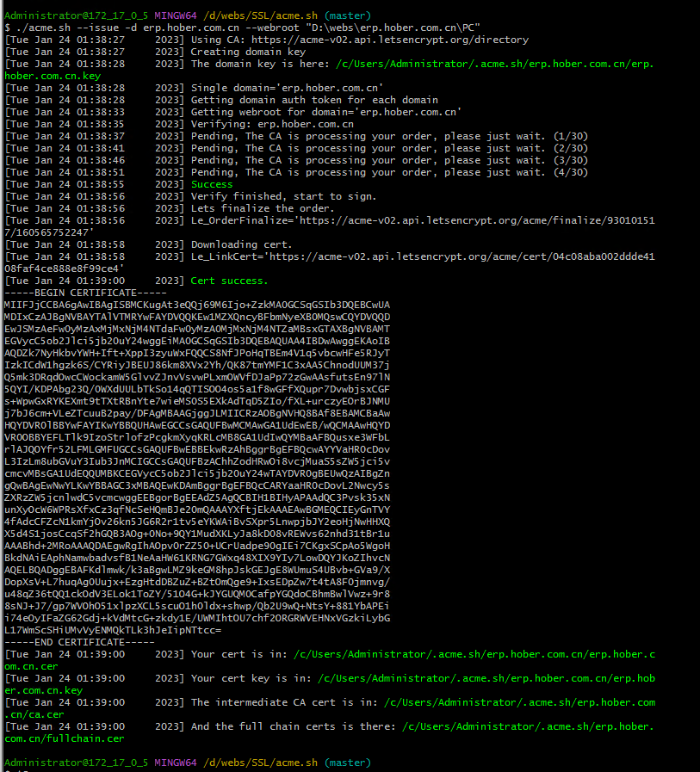Click the '(master)' branch label at top
The image size is (700, 772).
click(x=347, y=15)
